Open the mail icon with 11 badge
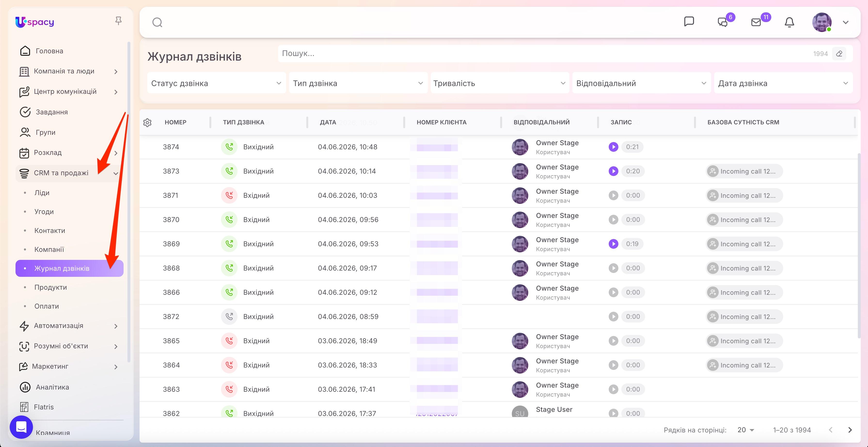This screenshot has height=447, width=868. tap(756, 22)
